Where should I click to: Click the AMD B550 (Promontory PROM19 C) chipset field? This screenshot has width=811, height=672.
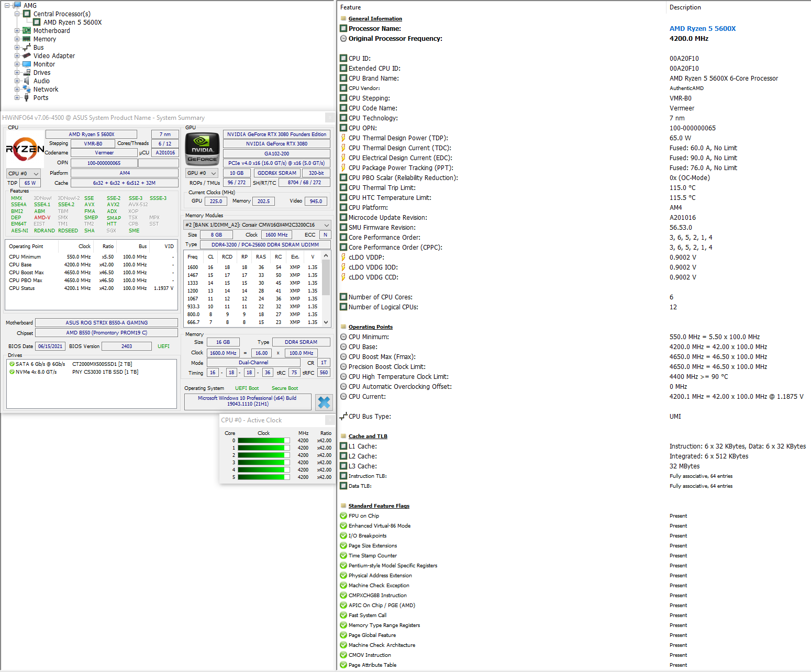107,333
